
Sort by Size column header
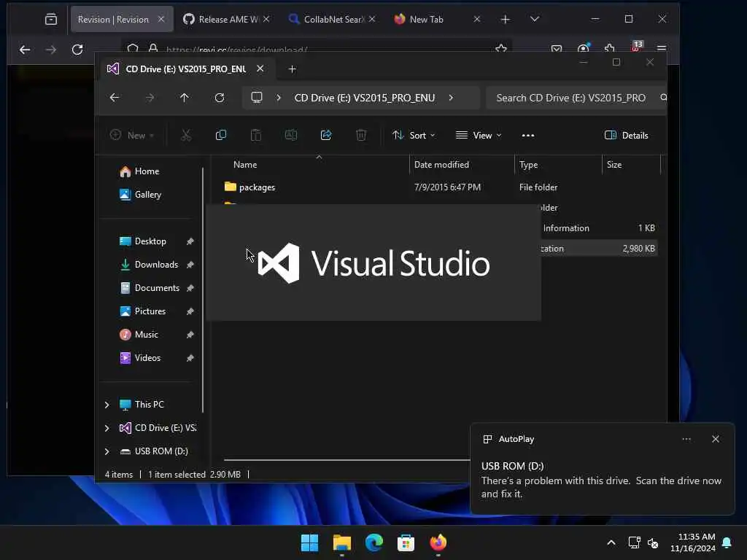(614, 165)
